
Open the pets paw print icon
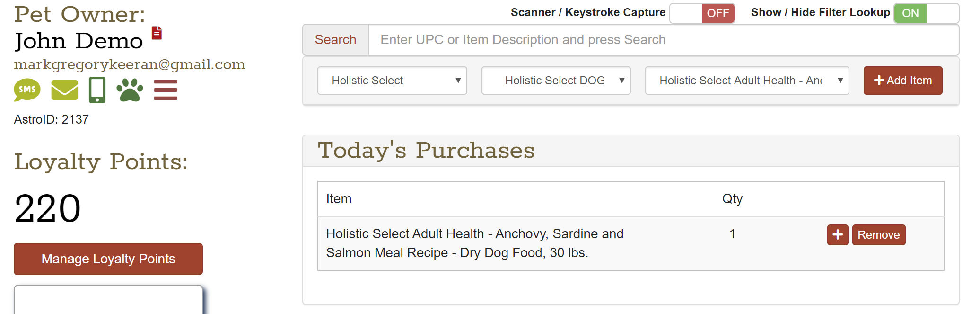tap(130, 90)
